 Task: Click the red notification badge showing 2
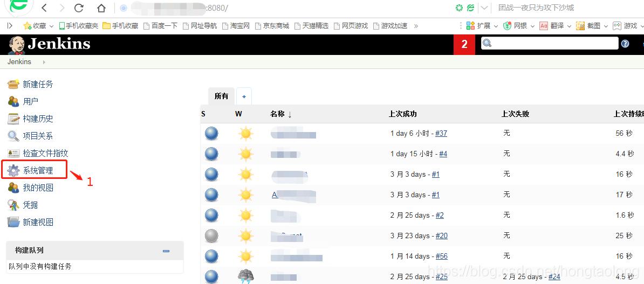pyautogui.click(x=464, y=44)
